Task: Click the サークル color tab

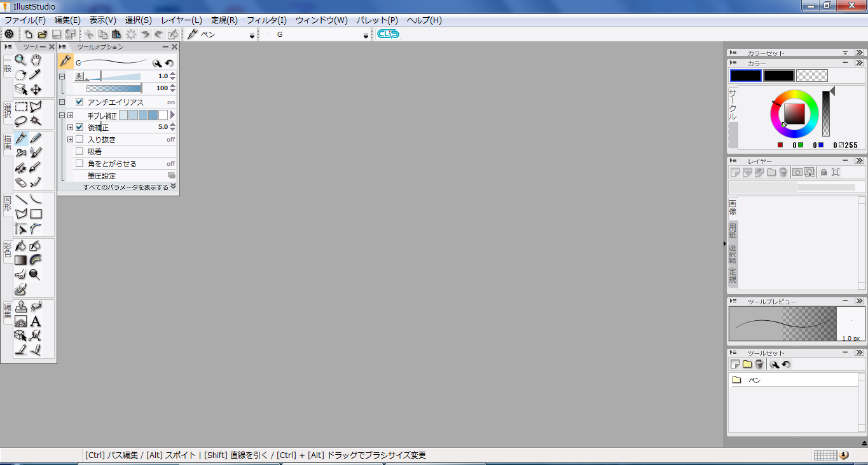Action: pyautogui.click(x=733, y=104)
